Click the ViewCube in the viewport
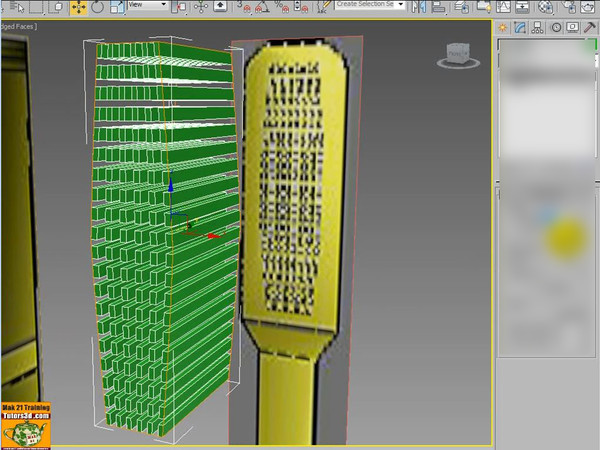600x450 pixels. click(x=458, y=55)
